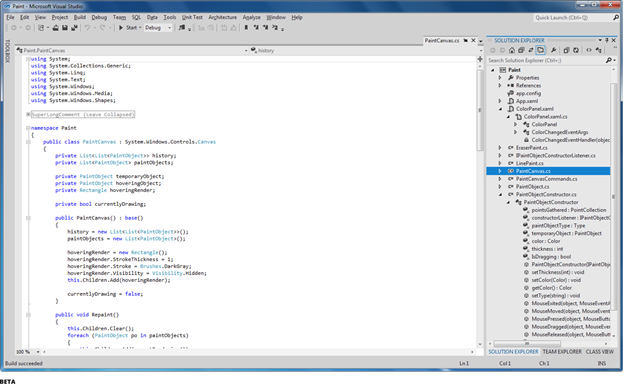Viewport: 624px width, 389px height.
Task: Select the PaintCanvas.cs editor tab
Action: click(x=442, y=41)
